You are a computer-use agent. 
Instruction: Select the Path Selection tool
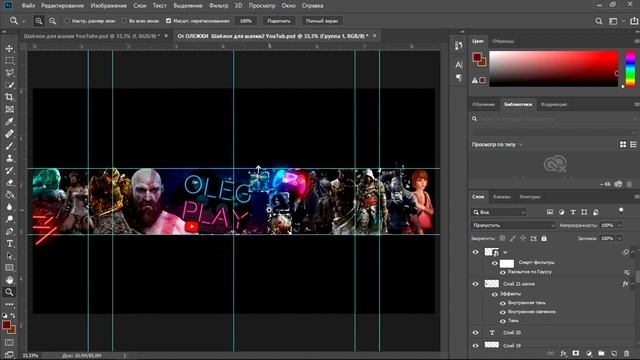(9, 256)
